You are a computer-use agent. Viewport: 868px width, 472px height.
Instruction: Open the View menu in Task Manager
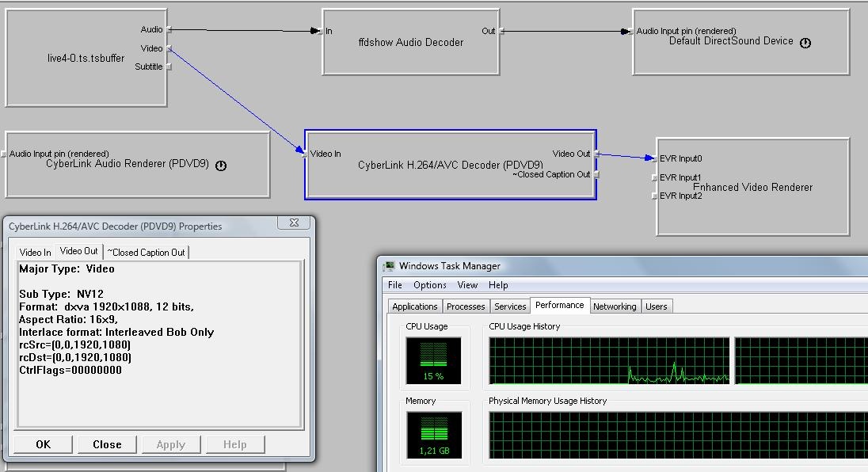pos(467,285)
